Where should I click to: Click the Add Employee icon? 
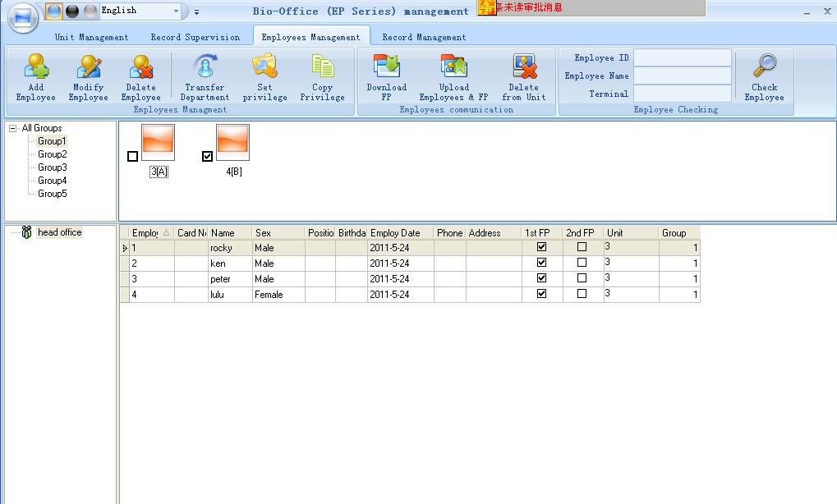tap(36, 77)
